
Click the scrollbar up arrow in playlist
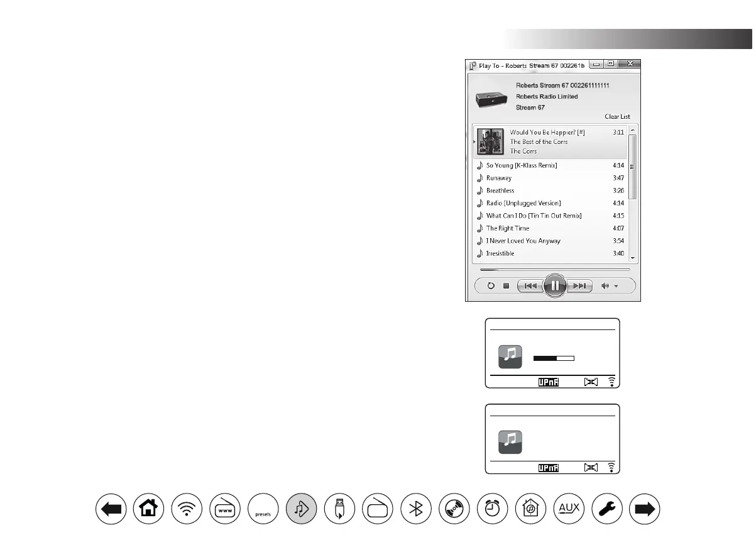coord(633,130)
